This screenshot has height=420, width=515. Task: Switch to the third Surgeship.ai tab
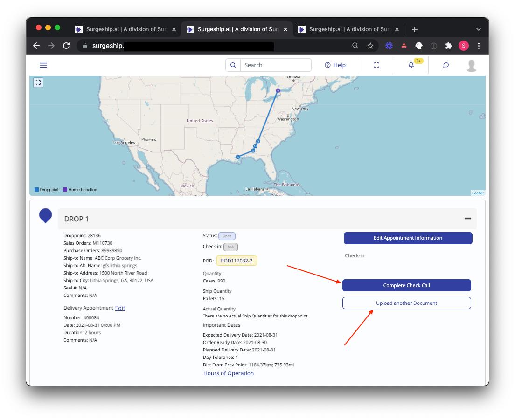[348, 29]
